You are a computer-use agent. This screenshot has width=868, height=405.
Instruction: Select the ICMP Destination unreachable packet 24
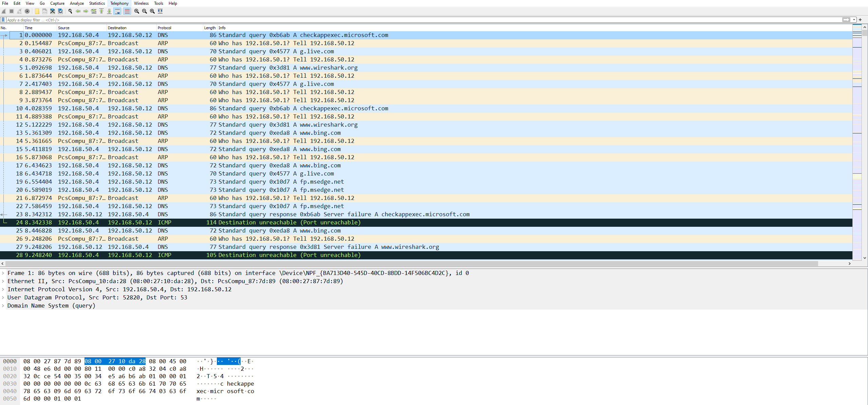[238, 222]
